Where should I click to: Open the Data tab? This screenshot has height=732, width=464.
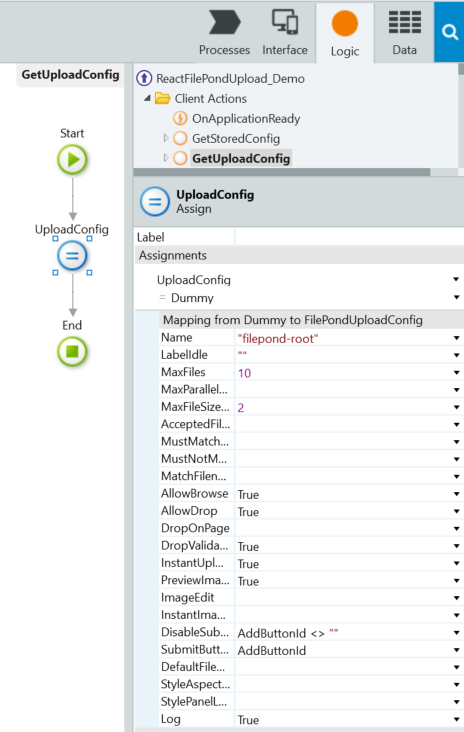tap(404, 33)
